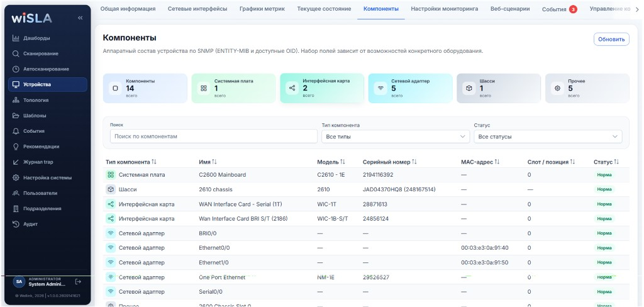Click the wiSLA logo
Screen dimensions: 644x307
(x=31, y=18)
